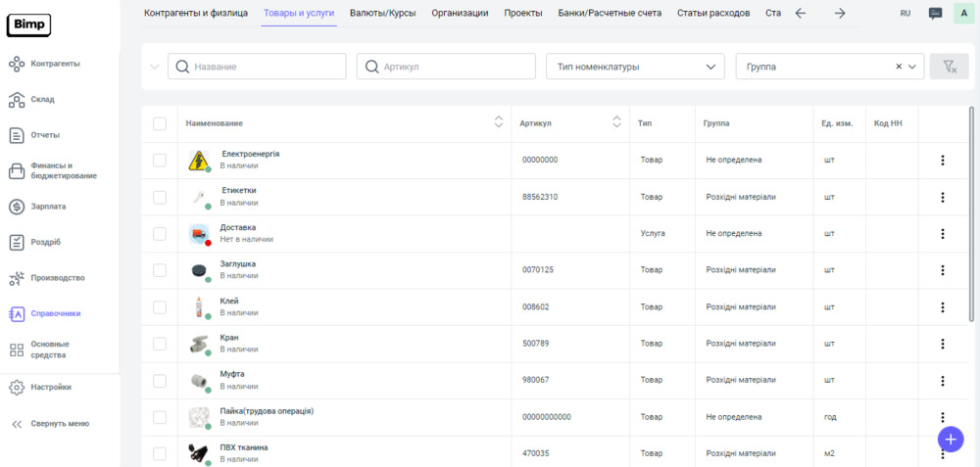Click the Название search field

pos(258,67)
